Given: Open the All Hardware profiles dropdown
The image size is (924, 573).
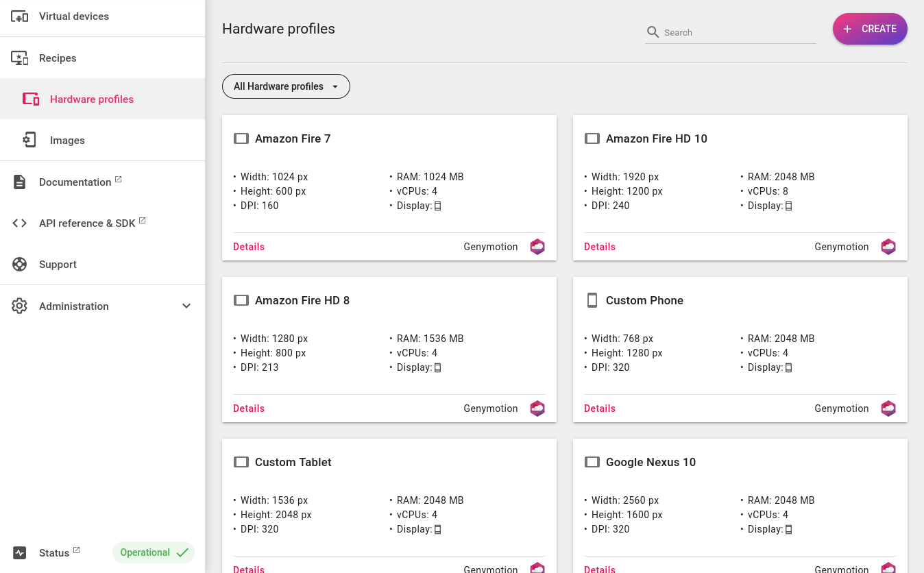Looking at the screenshot, I should 286,86.
